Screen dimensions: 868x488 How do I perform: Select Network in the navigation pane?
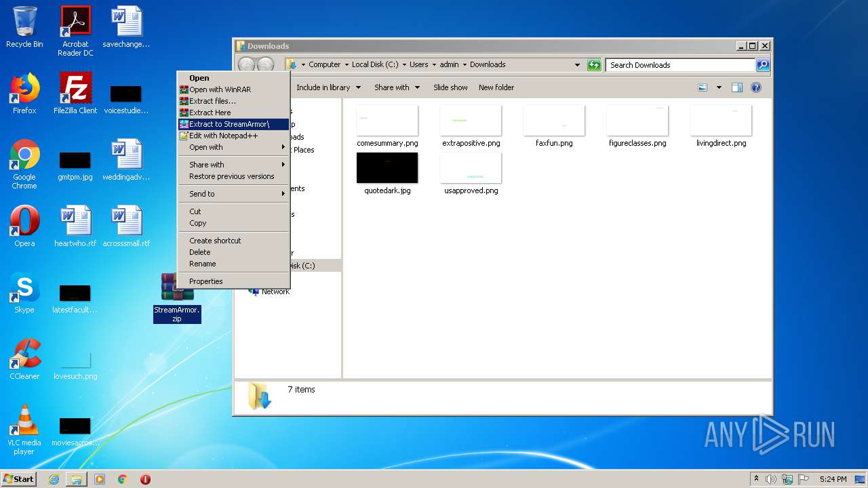point(275,291)
